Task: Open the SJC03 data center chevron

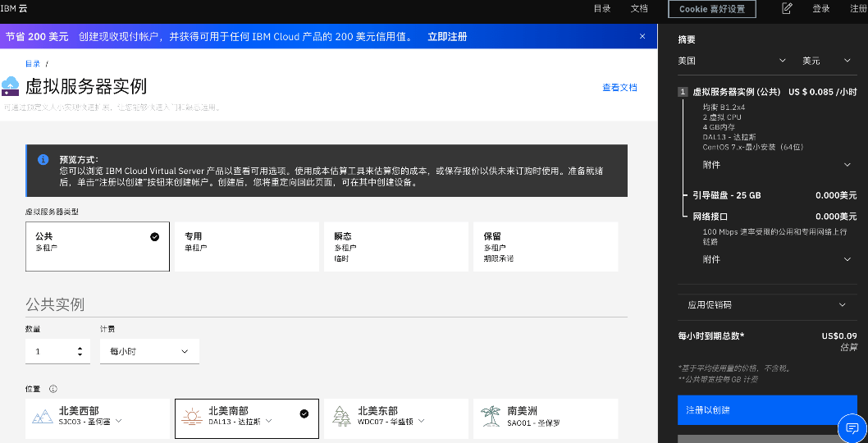Action: [118, 422]
